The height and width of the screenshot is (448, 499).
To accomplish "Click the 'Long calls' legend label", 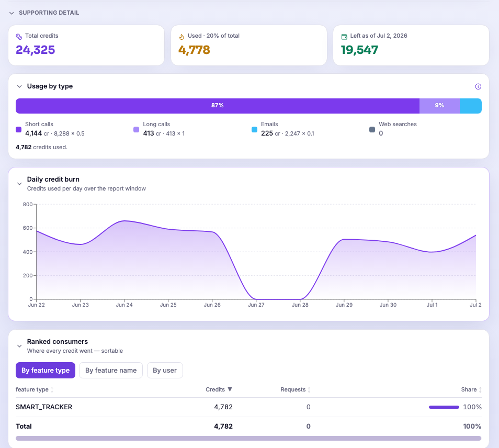I will point(156,124).
